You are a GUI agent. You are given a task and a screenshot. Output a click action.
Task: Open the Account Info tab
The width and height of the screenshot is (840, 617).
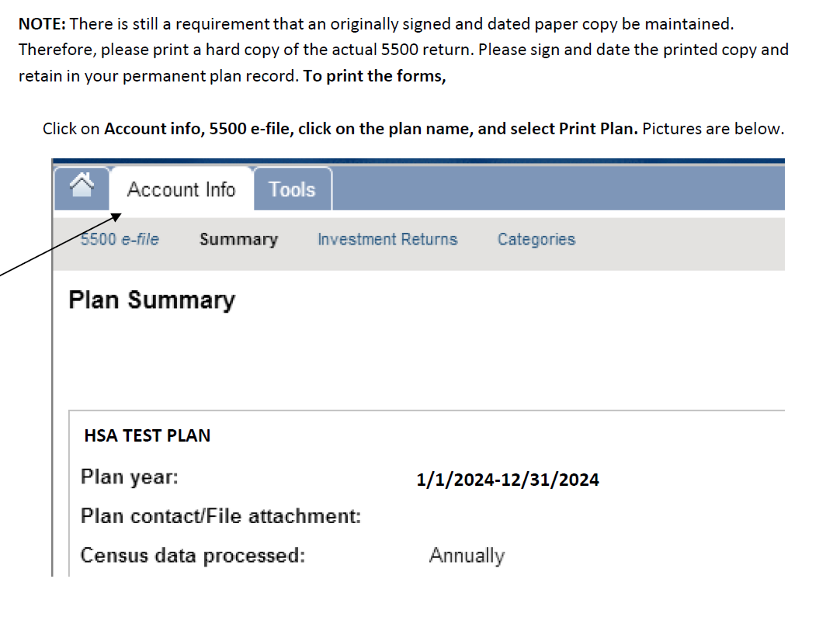click(181, 189)
